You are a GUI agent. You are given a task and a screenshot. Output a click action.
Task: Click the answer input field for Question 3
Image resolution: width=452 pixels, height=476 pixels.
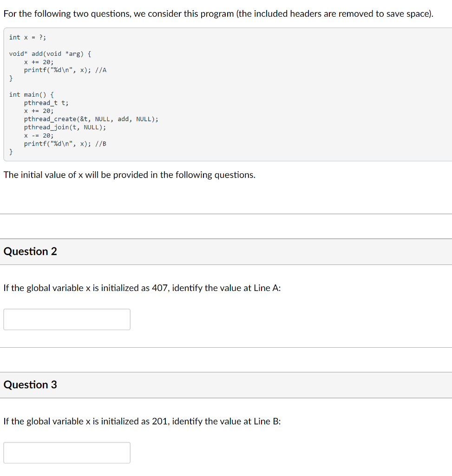click(x=66, y=453)
